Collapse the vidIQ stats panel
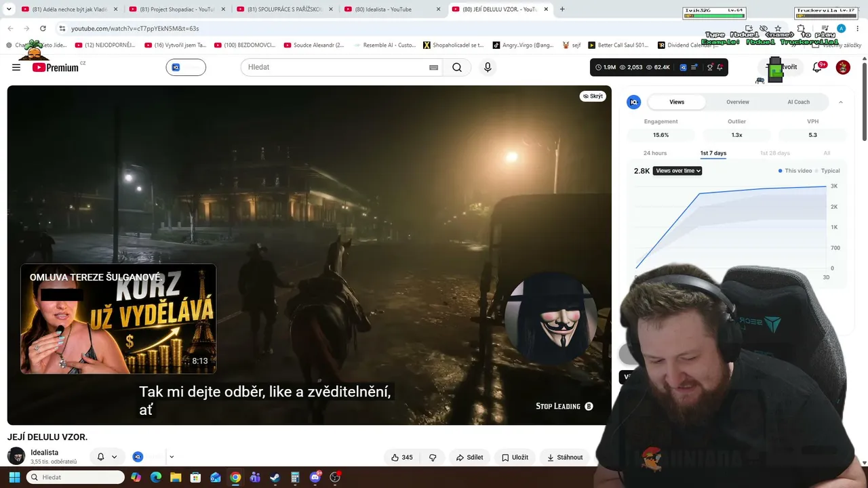Viewport: 868px width, 488px height. (841, 102)
